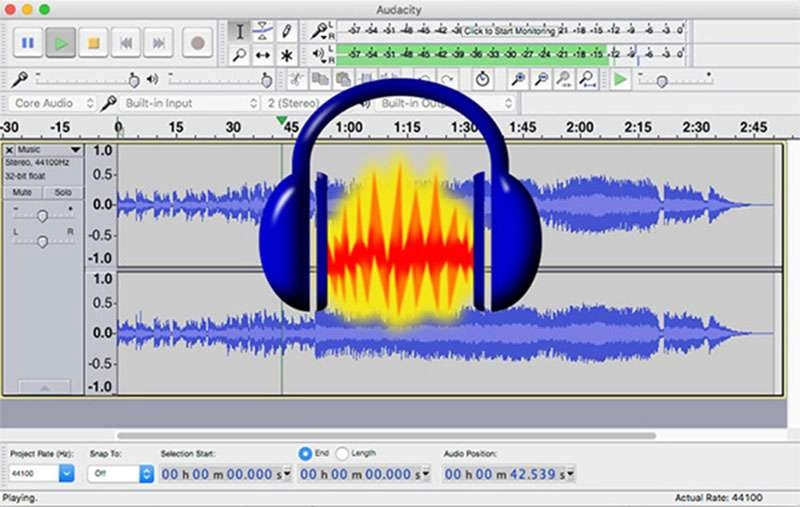Click the Music track gain slider
The image size is (800, 507).
pyautogui.click(x=42, y=215)
